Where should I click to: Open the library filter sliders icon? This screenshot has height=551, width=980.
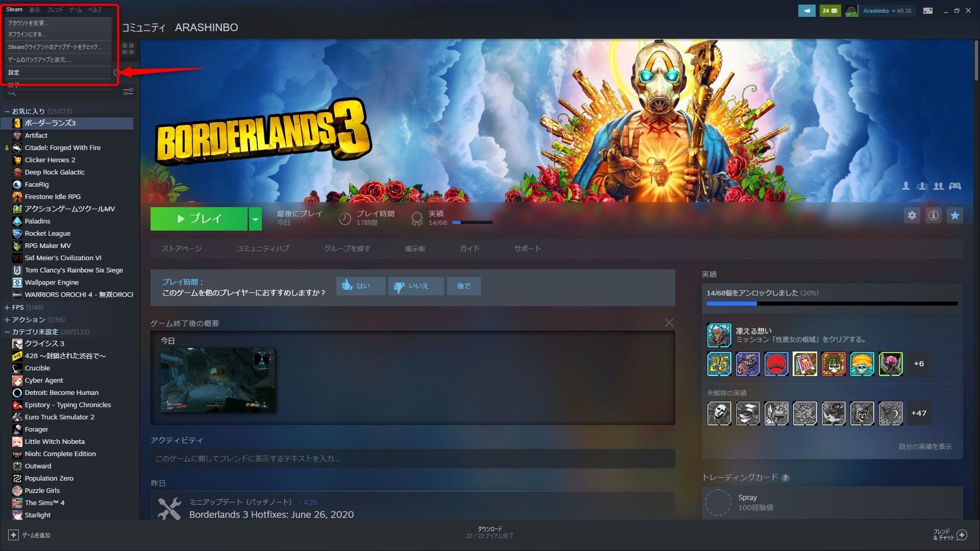[128, 91]
